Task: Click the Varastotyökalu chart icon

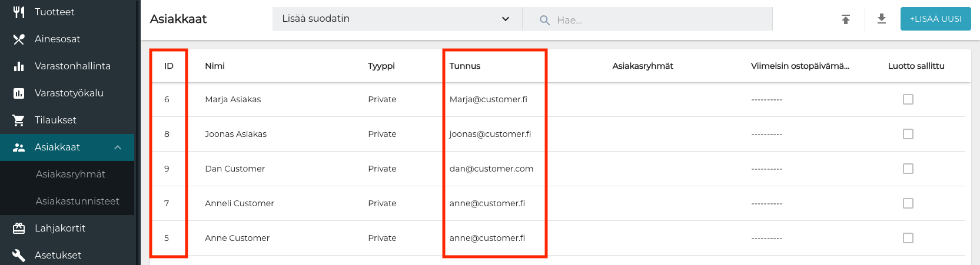Action: [19, 93]
